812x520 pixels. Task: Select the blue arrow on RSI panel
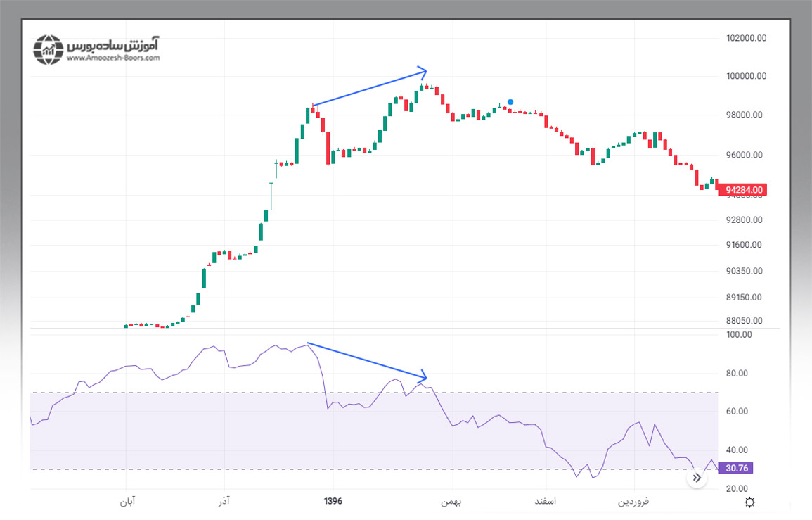point(366,359)
